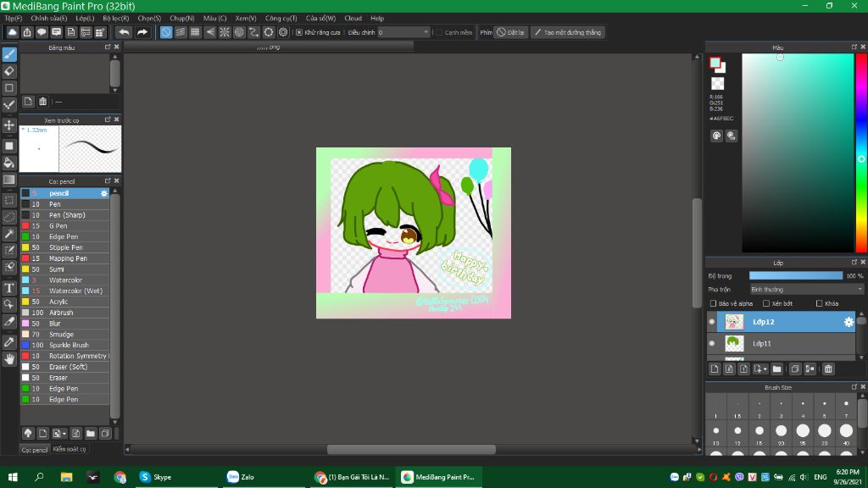Image resolution: width=868 pixels, height=488 pixels.
Task: Click the Redo arrow in toolbar
Action: [x=142, y=32]
